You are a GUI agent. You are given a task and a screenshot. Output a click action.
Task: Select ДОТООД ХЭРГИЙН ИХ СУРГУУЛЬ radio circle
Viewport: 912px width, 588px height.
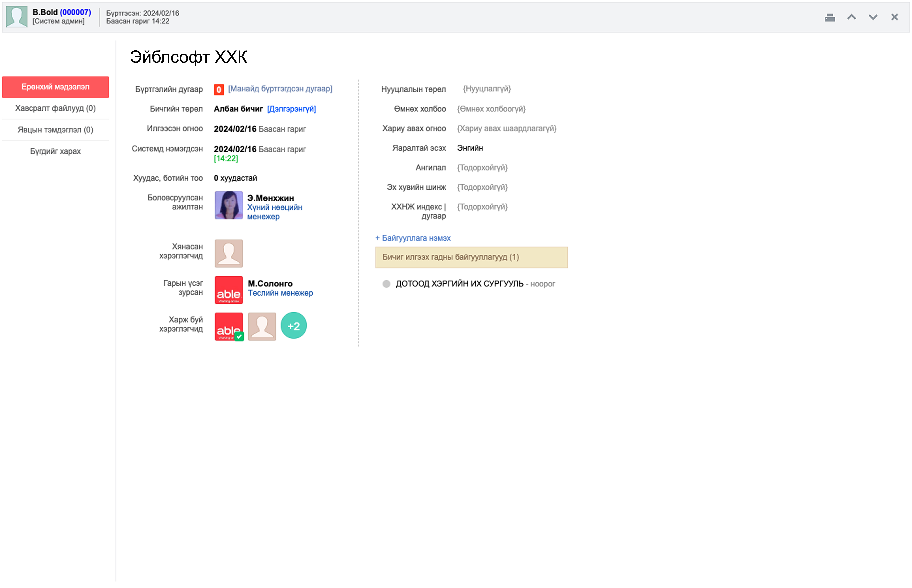(x=386, y=284)
